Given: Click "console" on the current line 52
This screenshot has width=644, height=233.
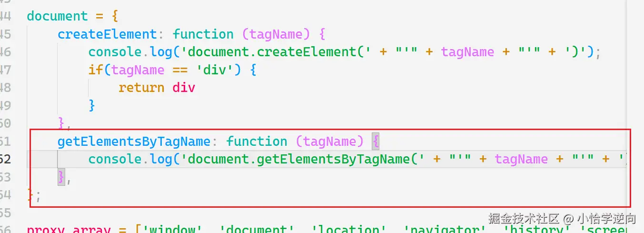Looking at the screenshot, I should point(115,159).
